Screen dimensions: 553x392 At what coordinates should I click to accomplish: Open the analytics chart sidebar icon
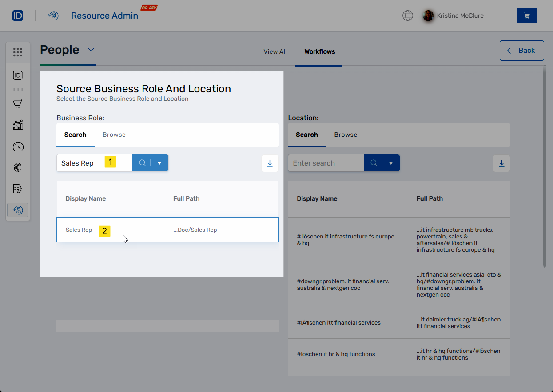pyautogui.click(x=18, y=125)
